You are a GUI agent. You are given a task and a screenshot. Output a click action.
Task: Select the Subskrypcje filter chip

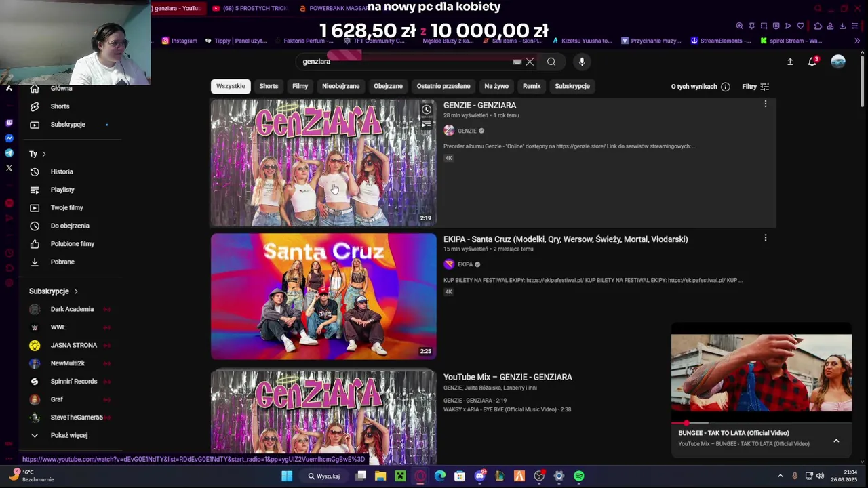[572, 86]
